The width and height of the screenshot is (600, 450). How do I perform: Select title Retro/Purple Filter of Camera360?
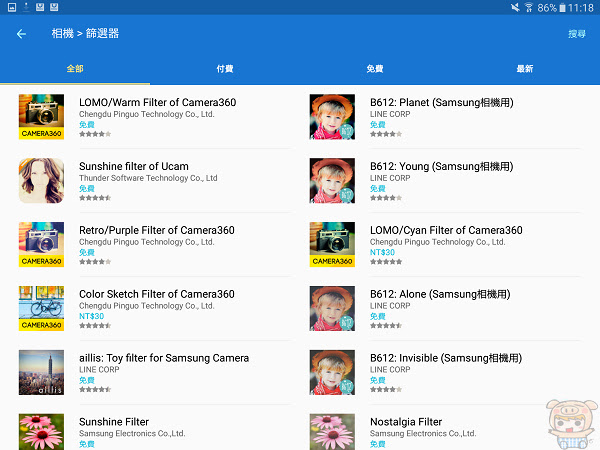coord(157,230)
